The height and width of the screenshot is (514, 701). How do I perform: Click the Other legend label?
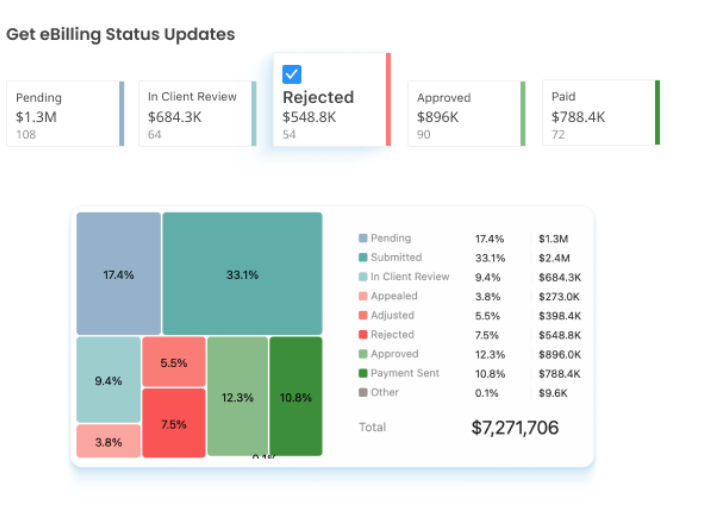pos(384,392)
